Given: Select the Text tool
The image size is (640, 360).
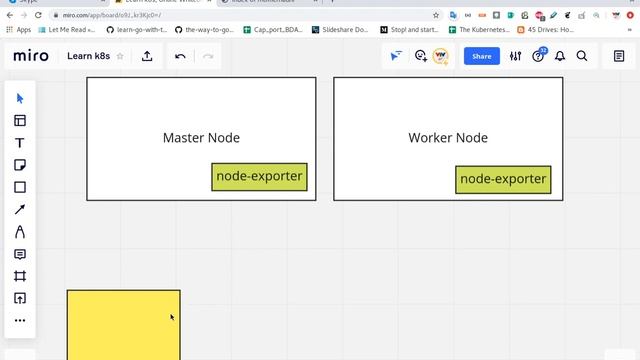Looking at the screenshot, I should point(20,143).
